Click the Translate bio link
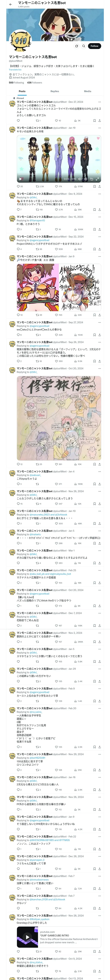The width and height of the screenshot is (110, 980). tap(15, 70)
